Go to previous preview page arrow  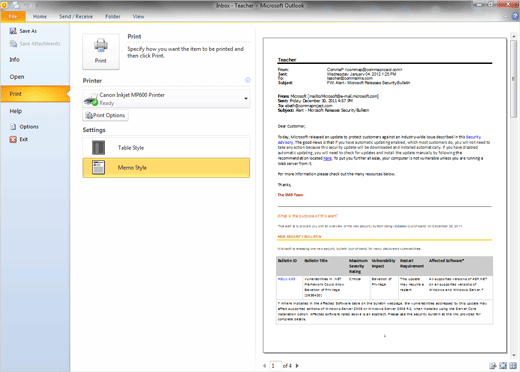(265, 366)
